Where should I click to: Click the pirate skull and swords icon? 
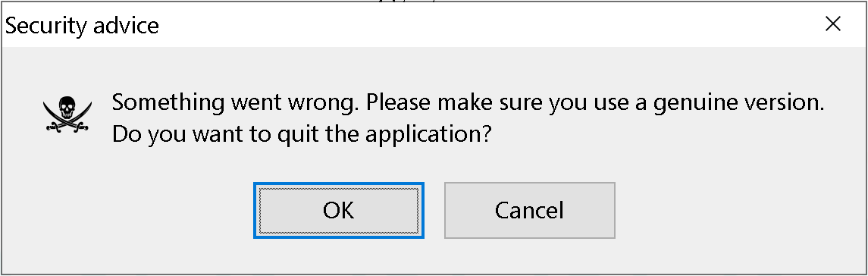pos(67,114)
